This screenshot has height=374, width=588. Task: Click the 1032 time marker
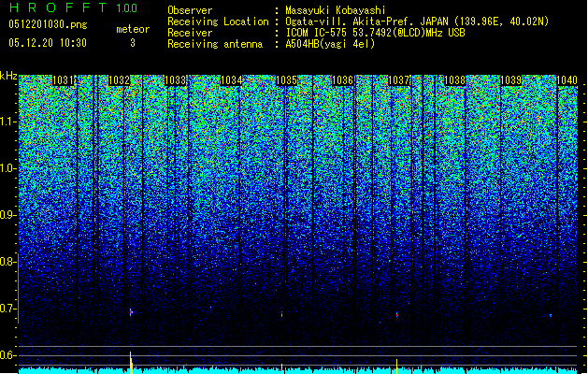click(x=119, y=80)
